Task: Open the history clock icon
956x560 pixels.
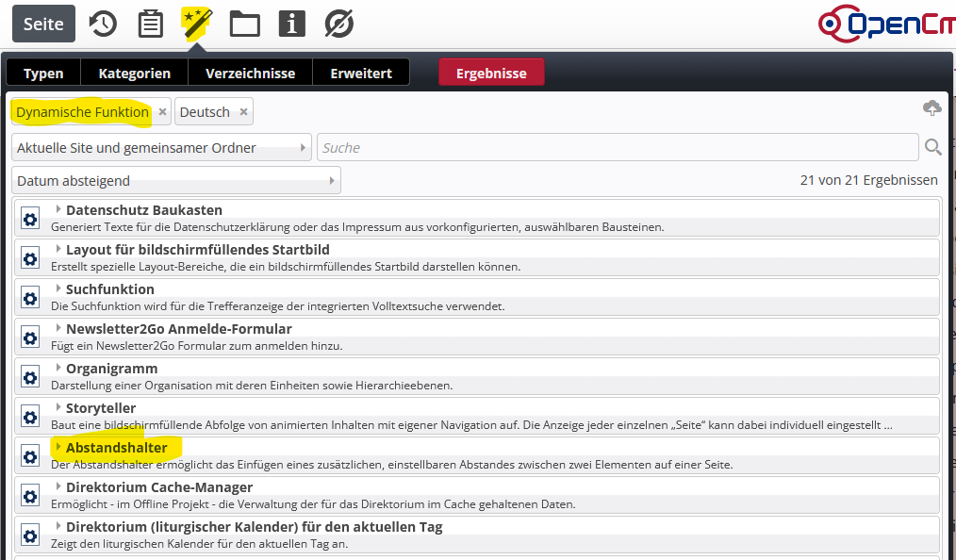Action: coord(103,24)
